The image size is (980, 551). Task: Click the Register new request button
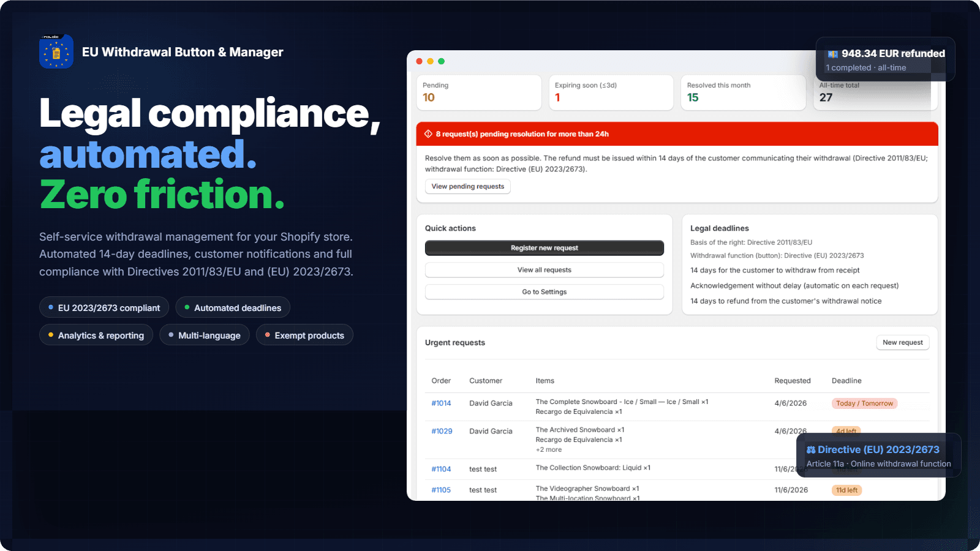[x=545, y=248]
